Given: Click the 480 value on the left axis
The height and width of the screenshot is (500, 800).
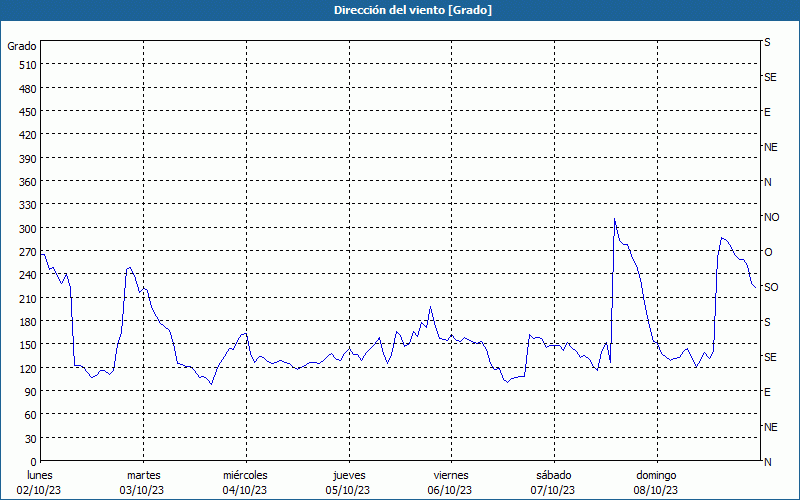Looking at the screenshot, I should 27,89.
